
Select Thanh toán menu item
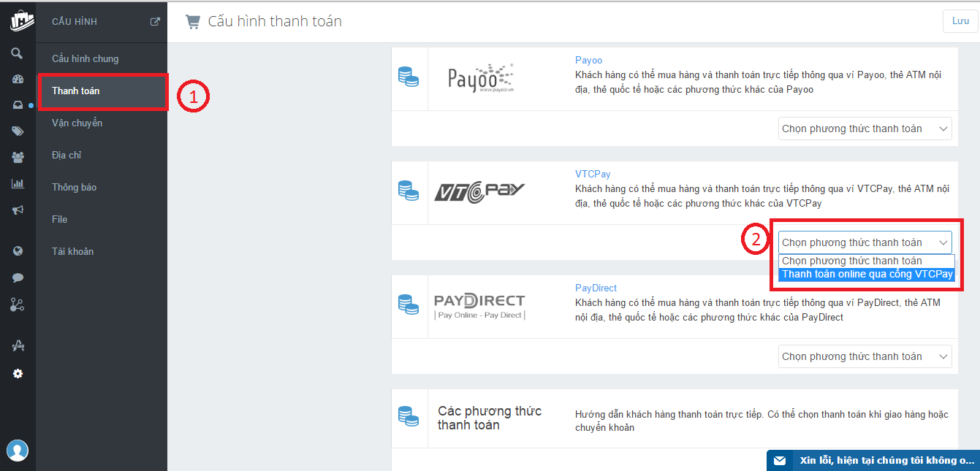(x=102, y=91)
